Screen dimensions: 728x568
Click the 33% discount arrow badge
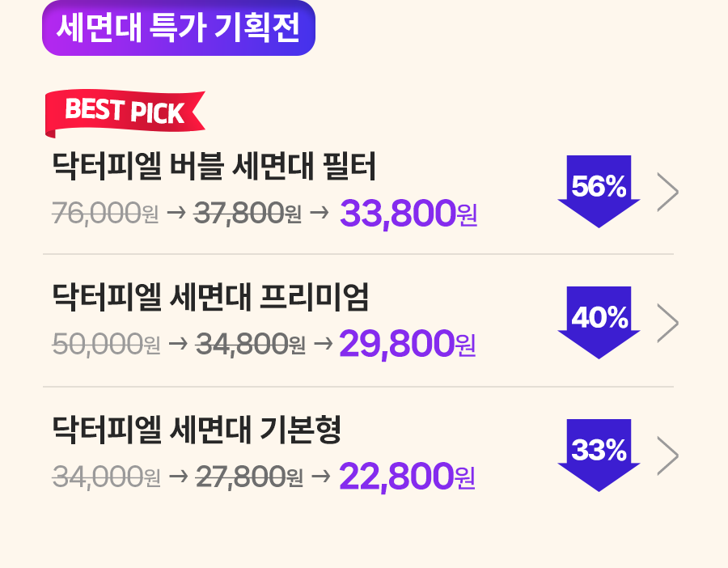[599, 456]
